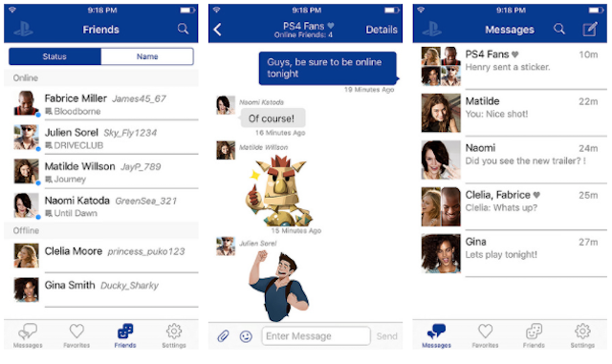Viewport: 612px width, 364px height.
Task: Tap Naomi Katoda's avatar in chat
Action: pos(226,105)
